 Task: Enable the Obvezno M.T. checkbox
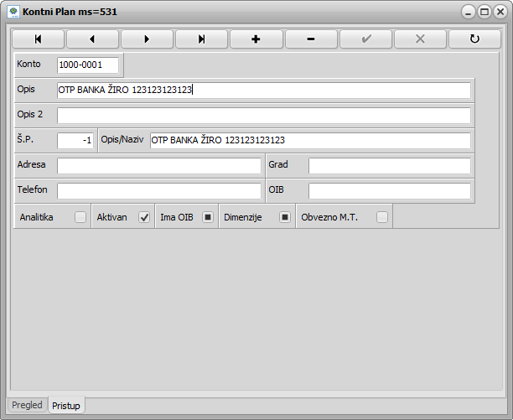tap(382, 217)
